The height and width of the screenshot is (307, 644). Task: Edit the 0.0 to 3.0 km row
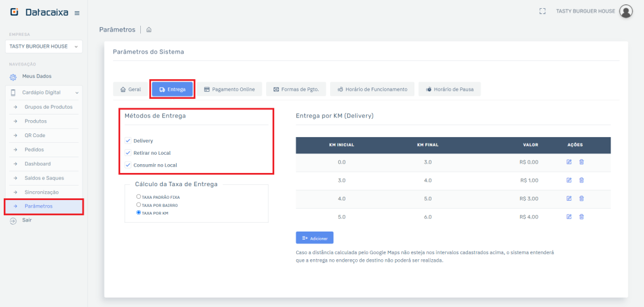[569, 162]
